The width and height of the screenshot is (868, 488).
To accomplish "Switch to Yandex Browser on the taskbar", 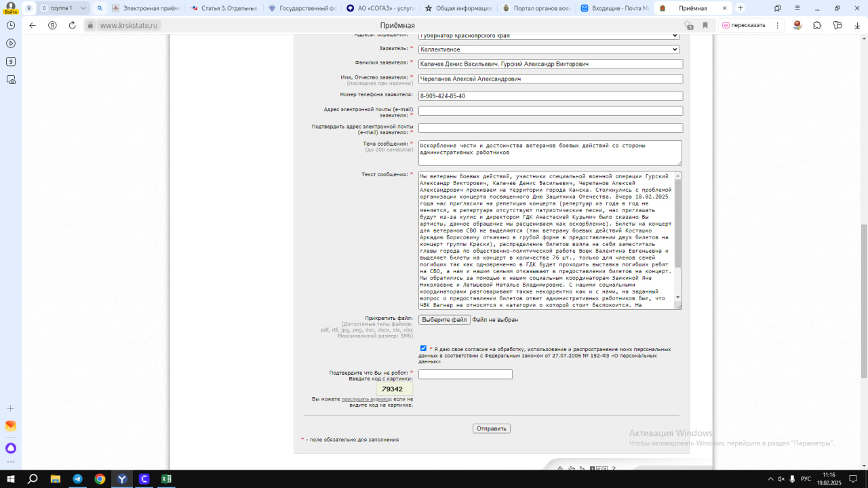I will (122, 479).
